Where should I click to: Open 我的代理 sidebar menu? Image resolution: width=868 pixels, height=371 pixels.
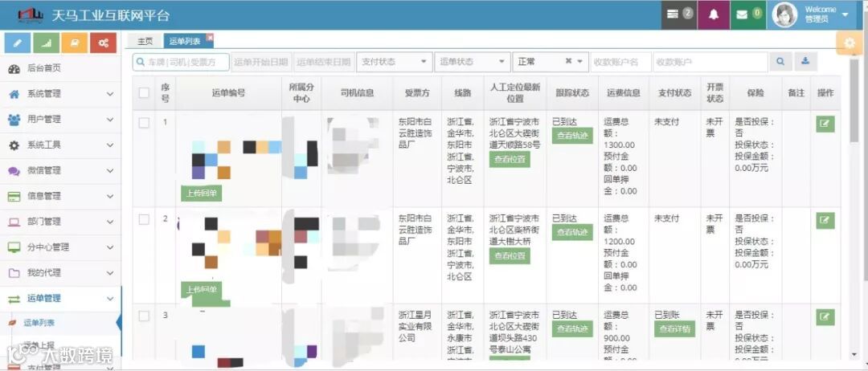tap(60, 273)
